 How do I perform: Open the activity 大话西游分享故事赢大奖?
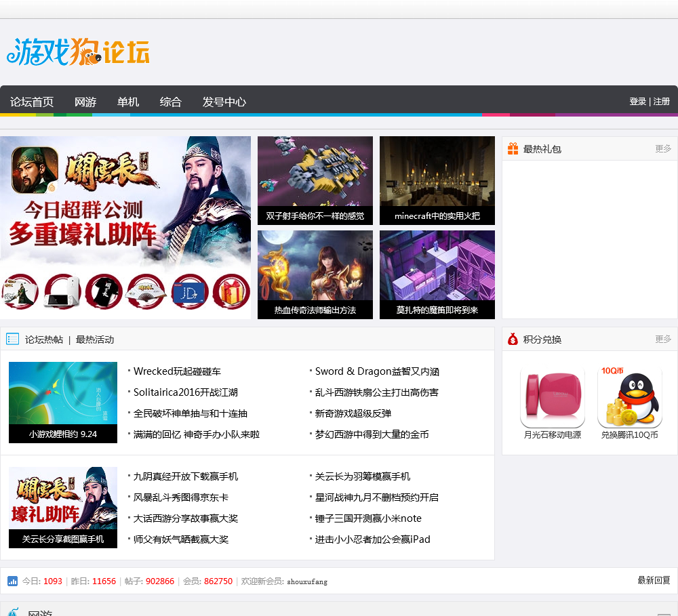pyautogui.click(x=186, y=518)
